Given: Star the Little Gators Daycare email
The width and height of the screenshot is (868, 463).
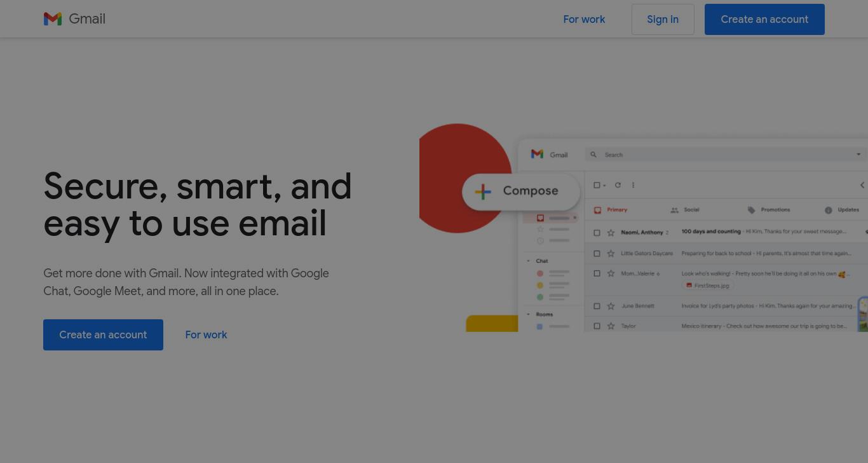Looking at the screenshot, I should coord(611,254).
